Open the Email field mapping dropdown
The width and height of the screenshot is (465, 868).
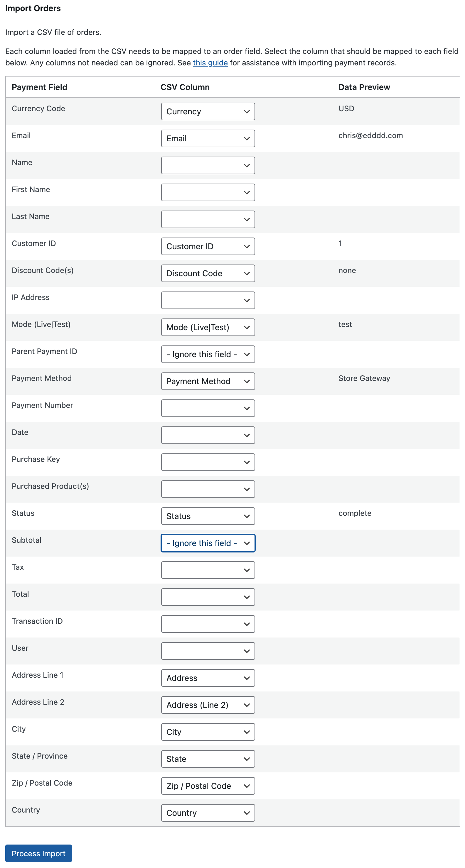coord(208,138)
